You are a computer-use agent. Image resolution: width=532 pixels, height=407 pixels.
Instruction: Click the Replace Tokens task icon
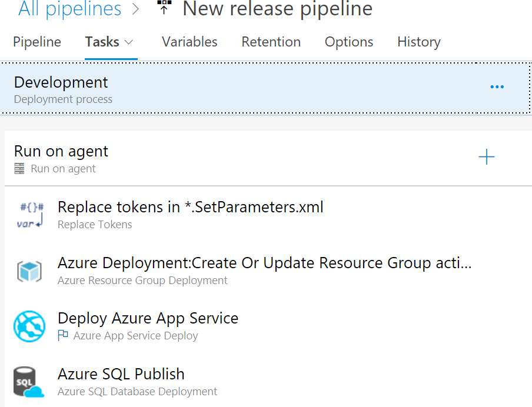click(29, 215)
